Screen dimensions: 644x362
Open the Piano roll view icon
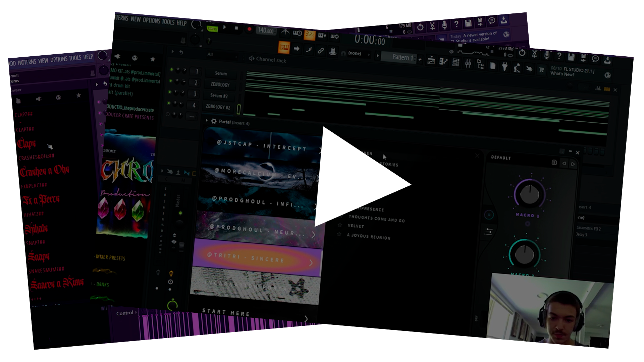(x=443, y=61)
